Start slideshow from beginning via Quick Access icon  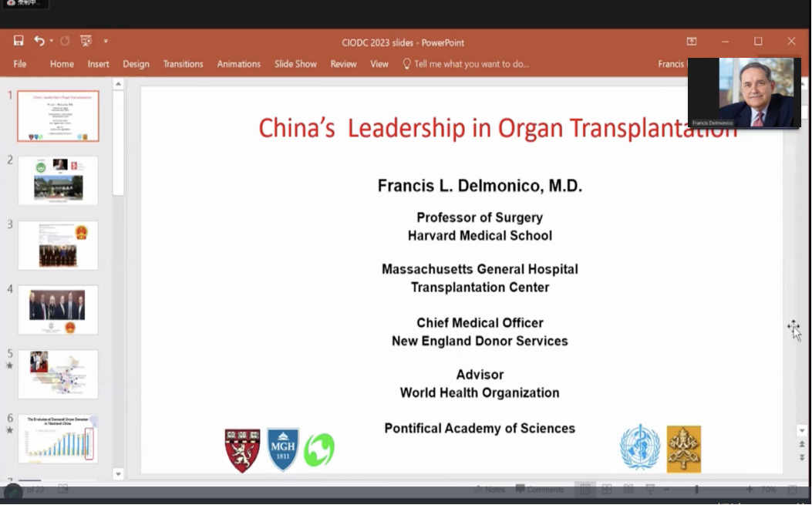click(86, 41)
